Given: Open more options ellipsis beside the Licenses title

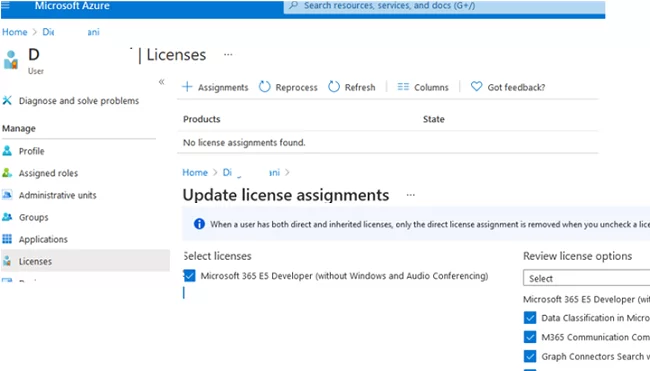Looking at the screenshot, I should pyautogui.click(x=228, y=54).
